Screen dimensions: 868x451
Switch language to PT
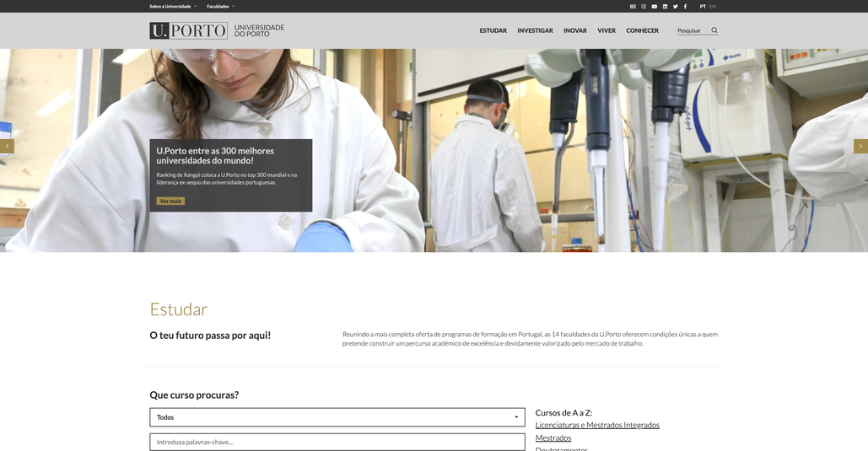[703, 7]
